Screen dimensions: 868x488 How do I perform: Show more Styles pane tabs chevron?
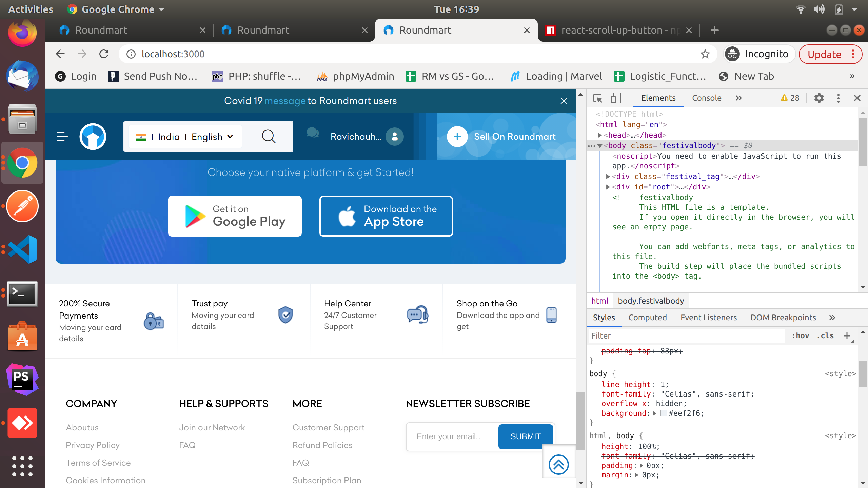[832, 318]
